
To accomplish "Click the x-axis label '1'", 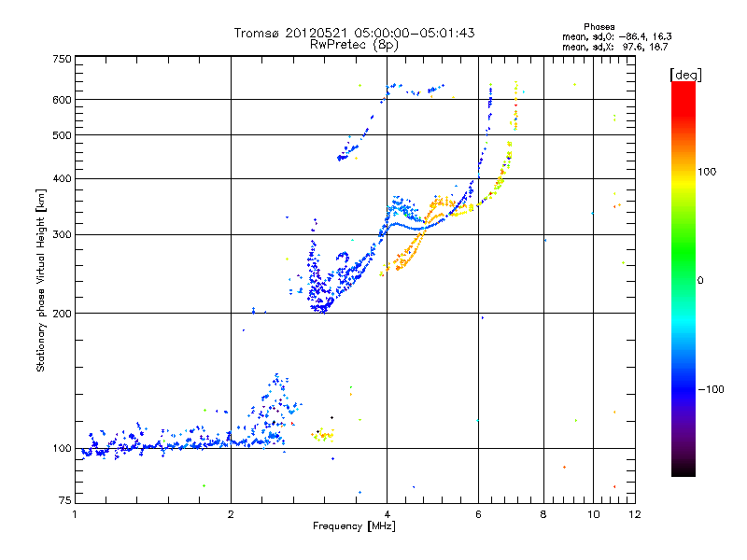I will click(x=75, y=514).
